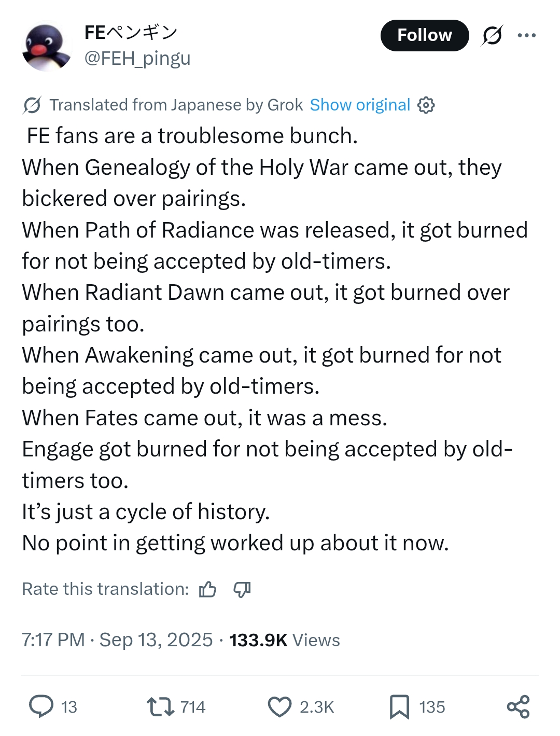This screenshot has width=560, height=736.
Task: Click the repost arrows icon
Action: point(160,706)
